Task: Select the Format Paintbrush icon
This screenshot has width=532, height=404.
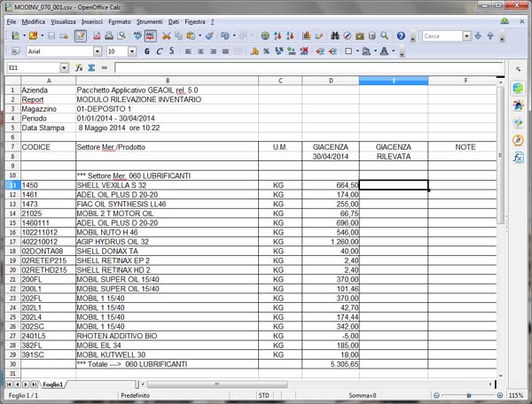Action: point(209,35)
